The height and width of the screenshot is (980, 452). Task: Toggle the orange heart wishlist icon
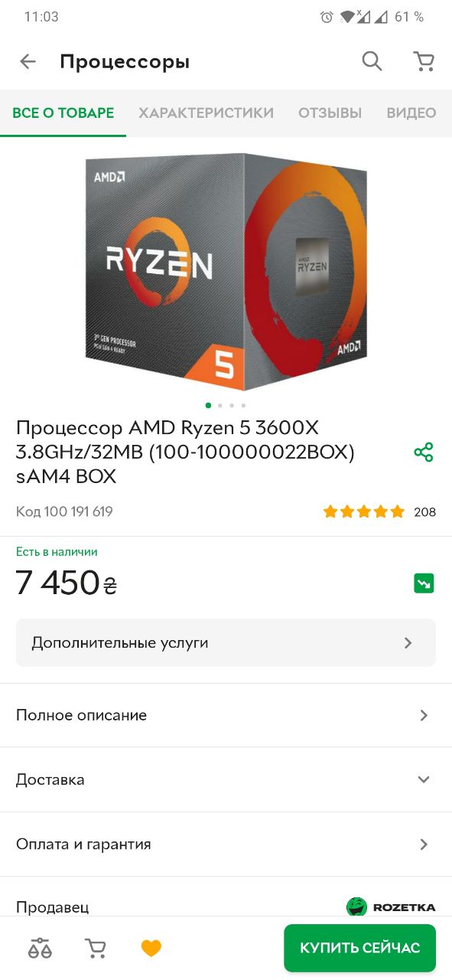(x=151, y=949)
